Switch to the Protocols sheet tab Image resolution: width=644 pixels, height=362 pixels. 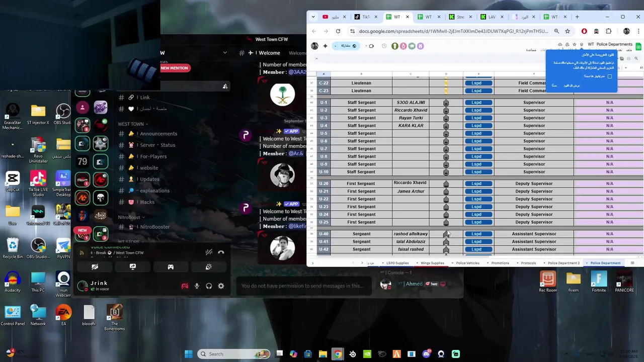528,263
